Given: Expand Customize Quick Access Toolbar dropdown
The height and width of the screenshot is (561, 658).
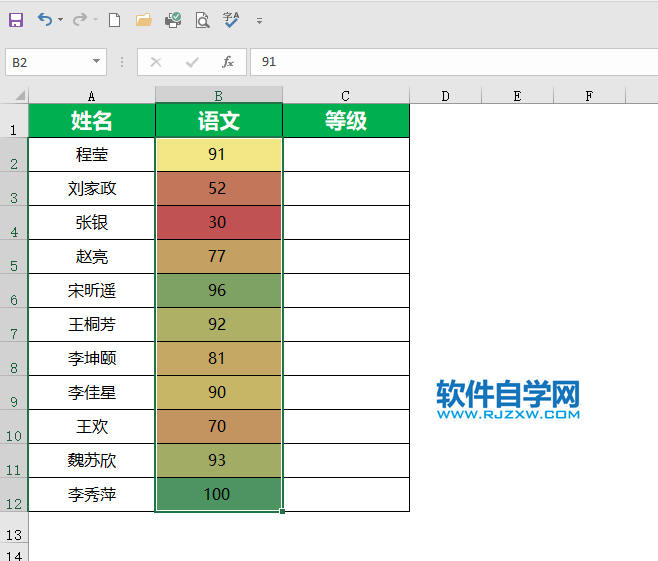Looking at the screenshot, I should pos(259,21).
